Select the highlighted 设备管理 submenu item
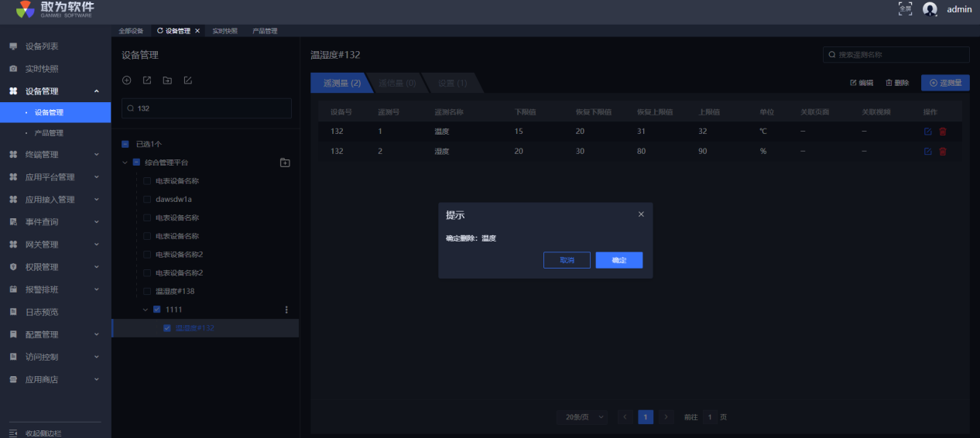 pyautogui.click(x=56, y=113)
